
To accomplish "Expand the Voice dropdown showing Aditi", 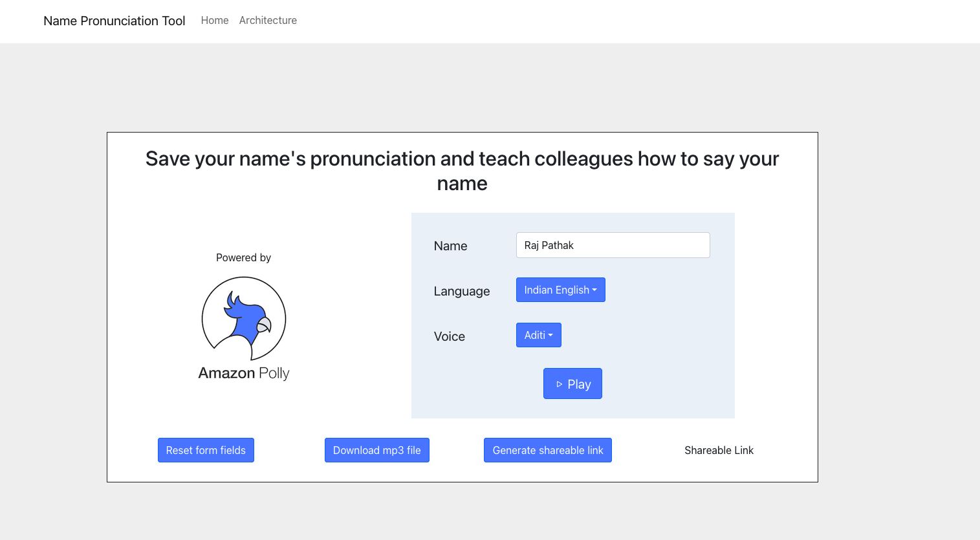I will [538, 335].
